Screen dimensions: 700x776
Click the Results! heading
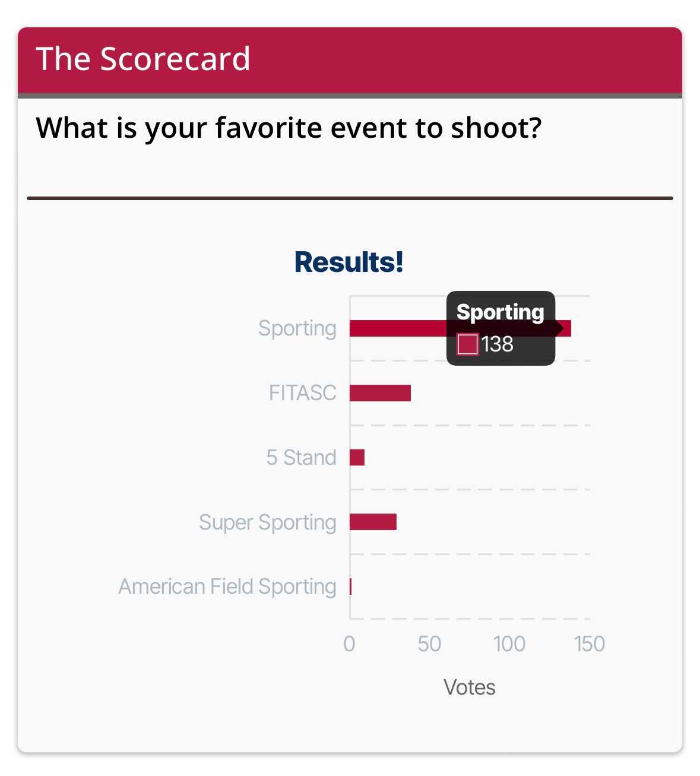349,262
